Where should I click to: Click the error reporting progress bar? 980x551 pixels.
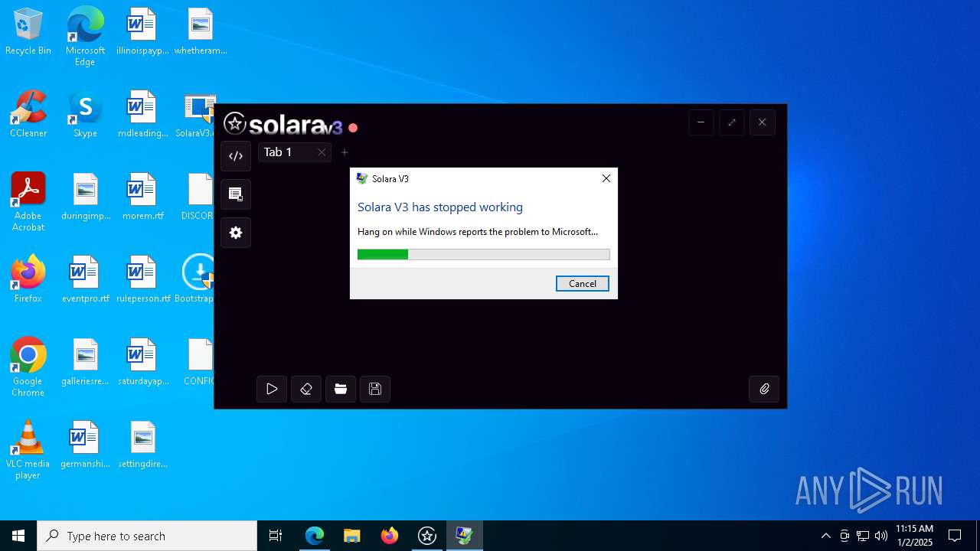click(484, 255)
